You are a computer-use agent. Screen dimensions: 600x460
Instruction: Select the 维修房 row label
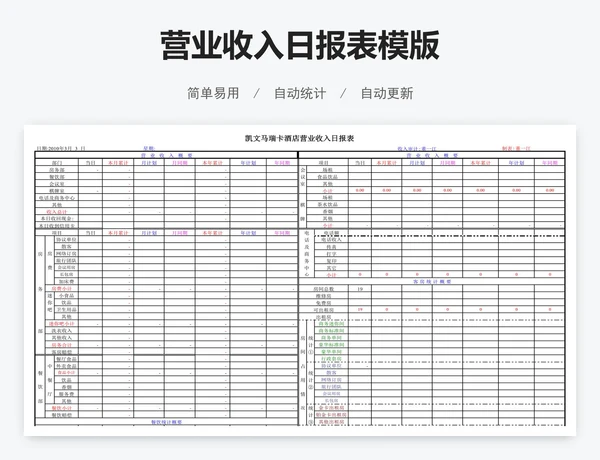point(324,296)
